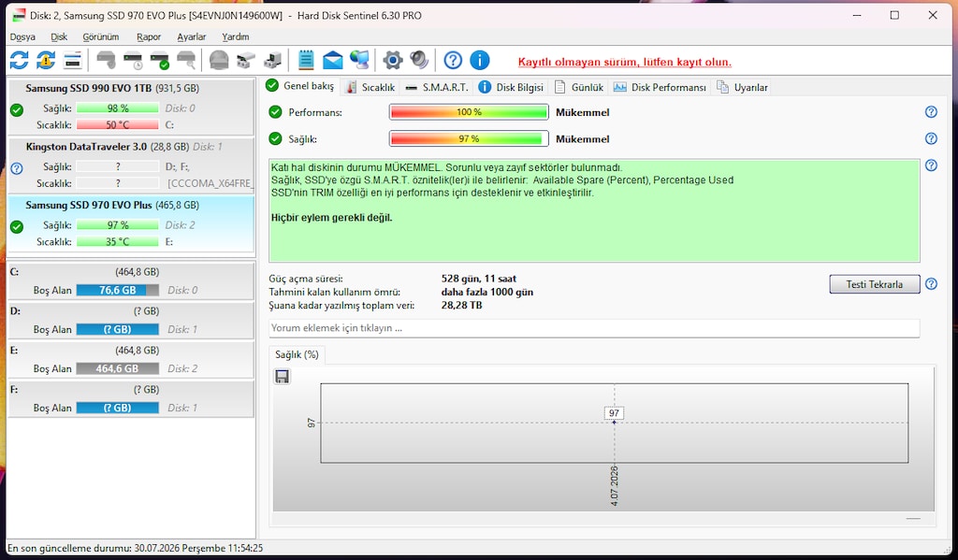Viewport: 958px width, 560px height.
Task: Click the last update status bar text
Action: pos(135,548)
